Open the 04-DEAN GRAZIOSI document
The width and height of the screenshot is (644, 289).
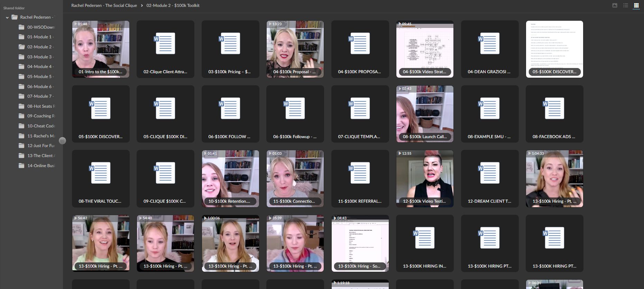[x=490, y=49]
